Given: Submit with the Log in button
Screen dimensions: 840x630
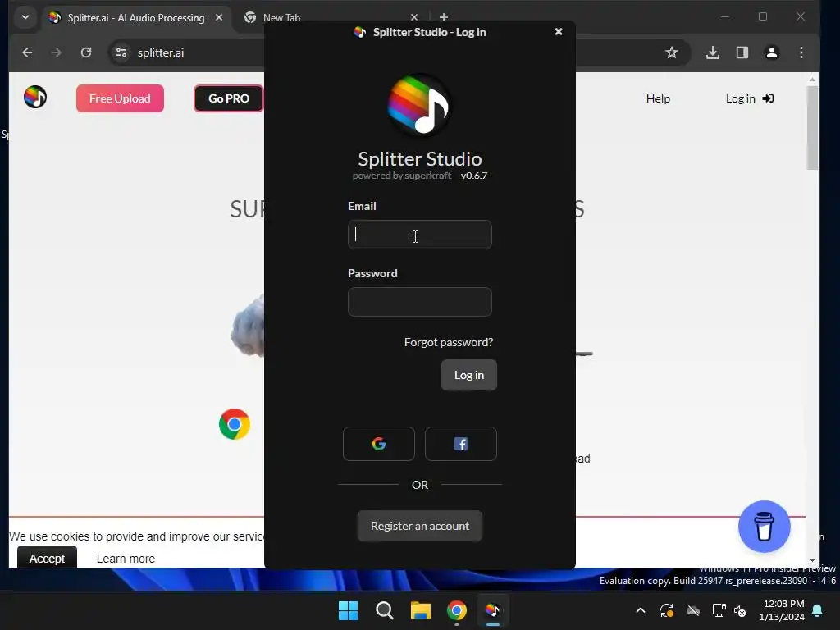Looking at the screenshot, I should [468, 375].
